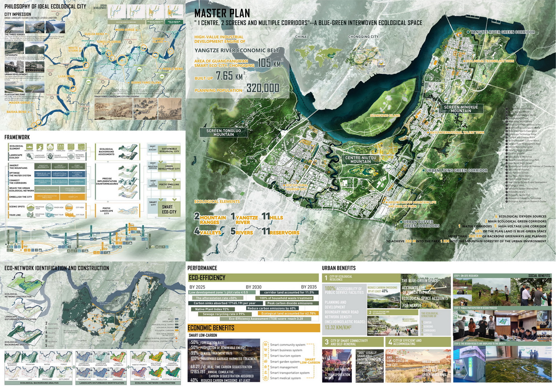
Task: Click the Economic Benefits orange header
Action: tap(253, 328)
